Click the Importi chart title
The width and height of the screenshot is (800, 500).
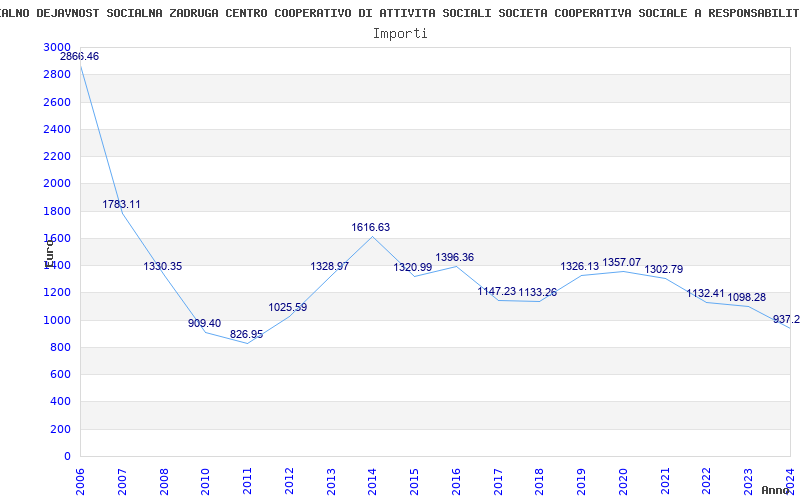[400, 34]
